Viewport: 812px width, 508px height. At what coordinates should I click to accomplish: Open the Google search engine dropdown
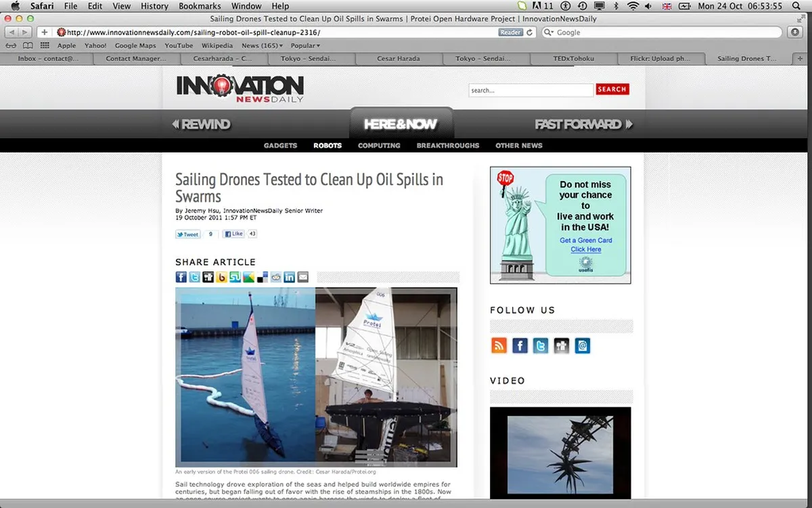tap(549, 33)
